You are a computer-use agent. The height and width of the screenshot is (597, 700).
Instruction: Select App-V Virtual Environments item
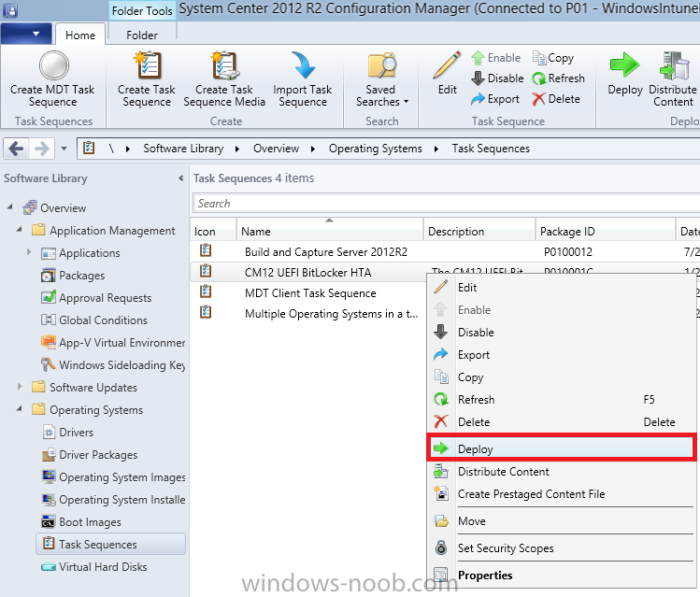tap(112, 342)
